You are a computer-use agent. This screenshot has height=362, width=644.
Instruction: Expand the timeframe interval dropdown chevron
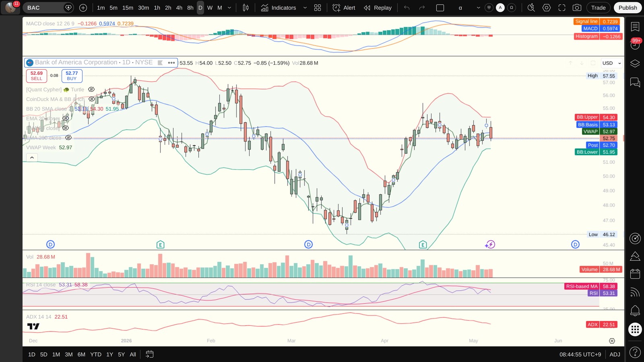(x=229, y=8)
